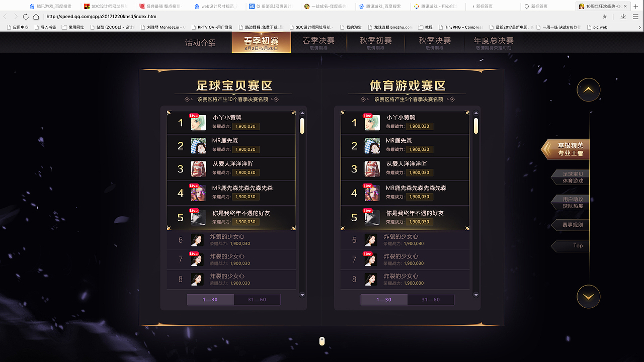Click the browser home icon

click(x=36, y=17)
